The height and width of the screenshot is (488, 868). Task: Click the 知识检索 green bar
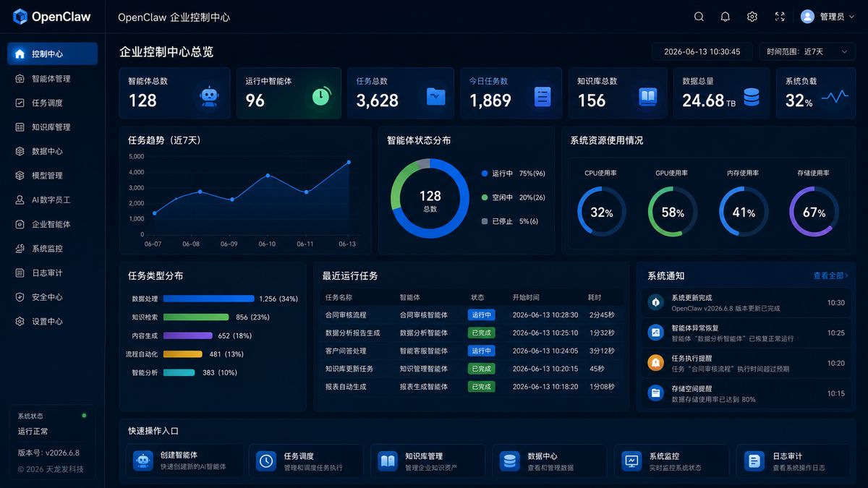pyautogui.click(x=196, y=317)
